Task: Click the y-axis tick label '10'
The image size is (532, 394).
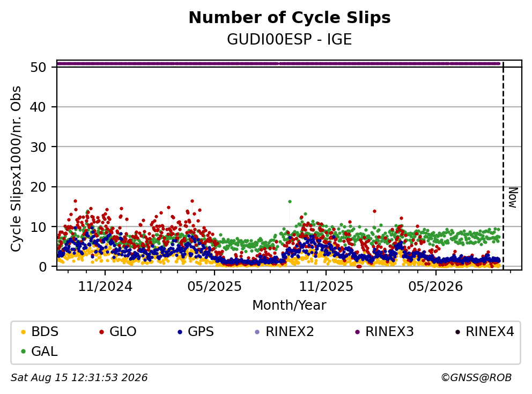Action: point(38,227)
